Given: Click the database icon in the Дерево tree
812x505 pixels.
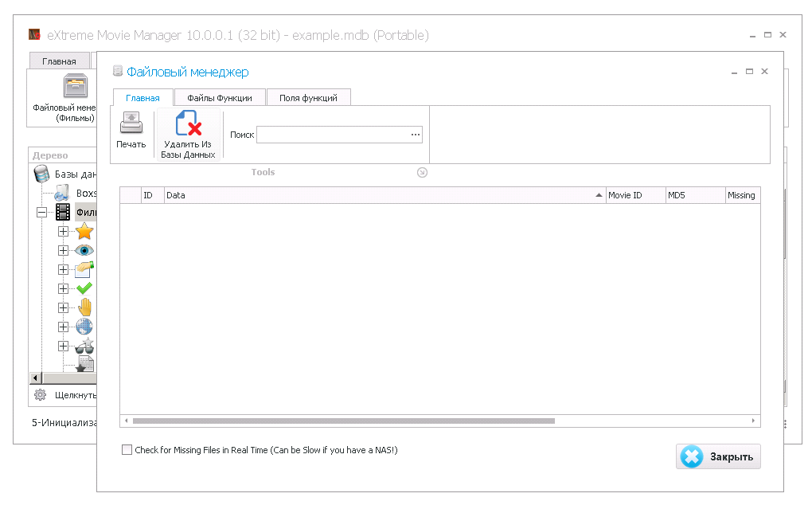Looking at the screenshot, I should (41, 174).
